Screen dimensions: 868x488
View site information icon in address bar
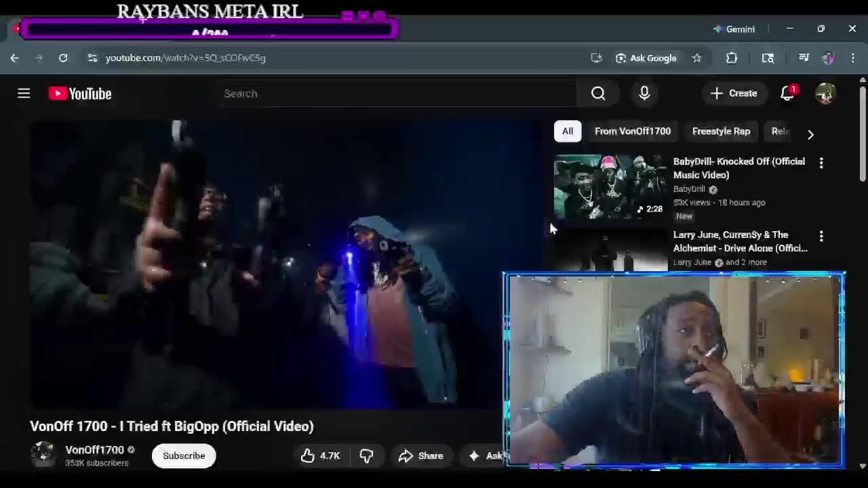tap(92, 58)
